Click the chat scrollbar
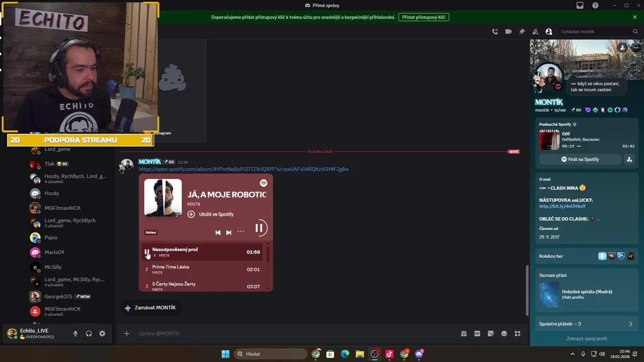644x362 pixels. click(527, 290)
